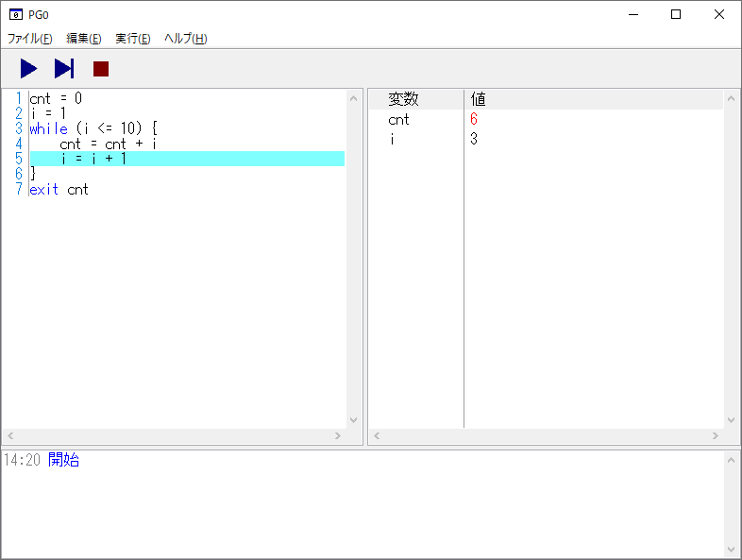Click highlighted line 'i = i + 1'

pos(188,159)
